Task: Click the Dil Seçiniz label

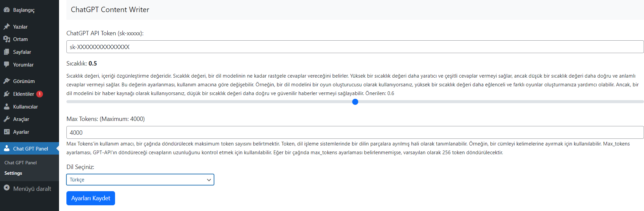Action: tap(80, 167)
